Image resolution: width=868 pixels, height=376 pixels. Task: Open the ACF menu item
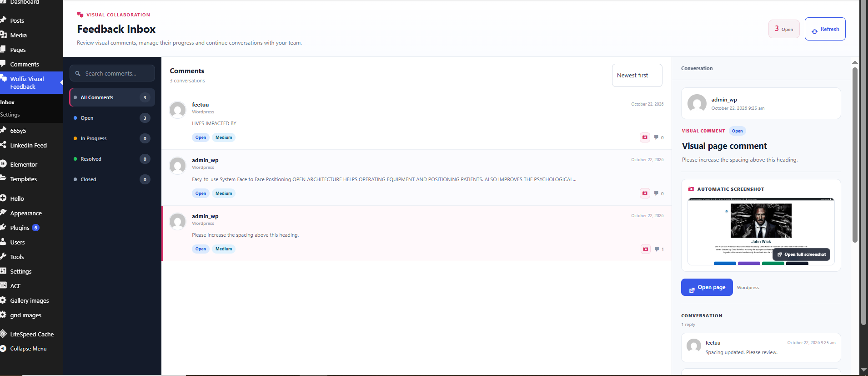(31, 286)
